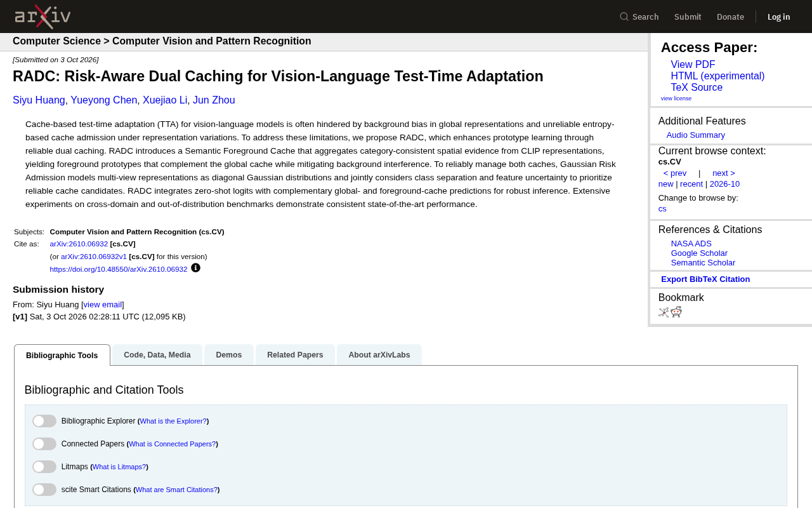Open View PDF link

point(693,65)
